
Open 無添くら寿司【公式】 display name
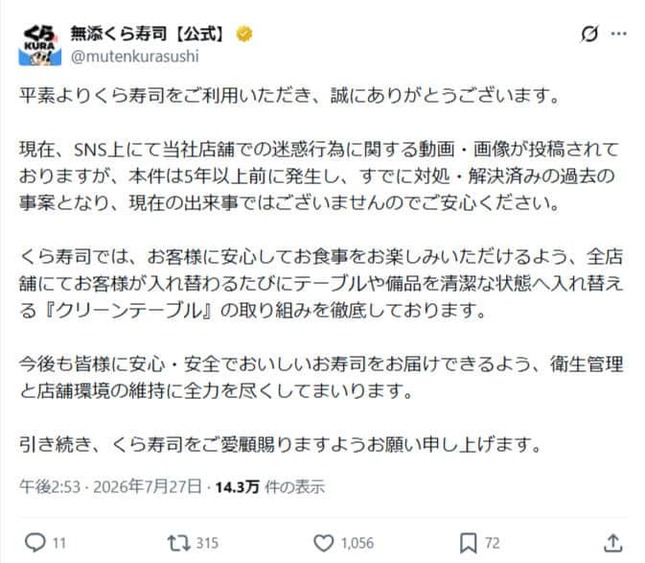pos(147,34)
